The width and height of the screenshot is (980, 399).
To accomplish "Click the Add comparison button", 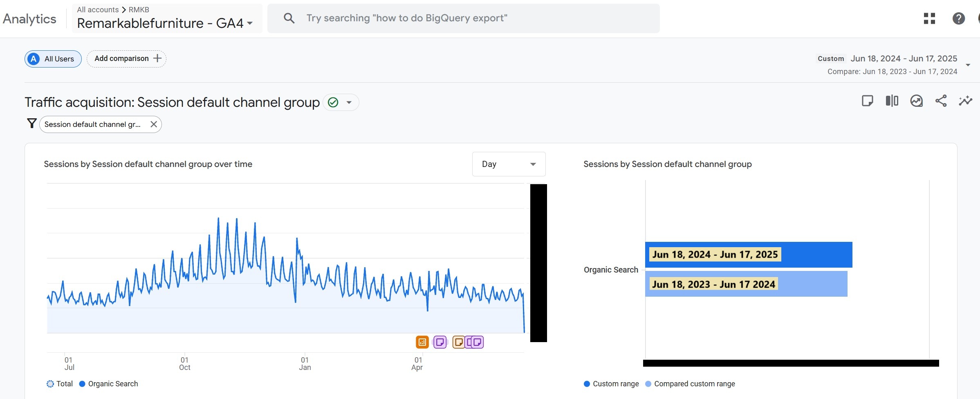I will click(126, 59).
